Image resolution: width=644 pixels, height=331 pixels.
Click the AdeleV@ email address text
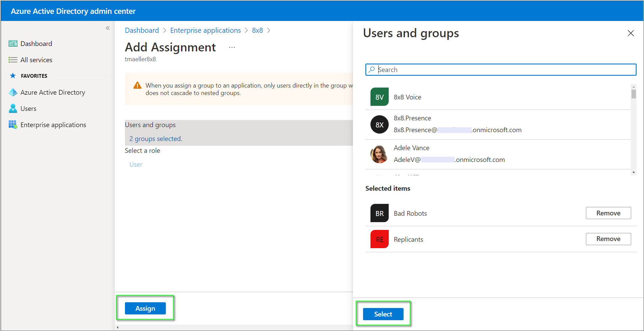(x=449, y=160)
